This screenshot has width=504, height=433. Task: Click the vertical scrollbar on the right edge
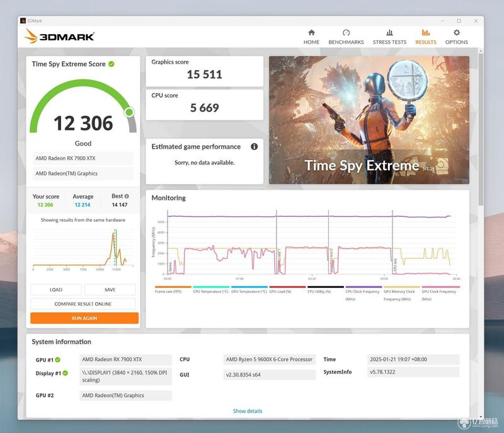(481, 129)
